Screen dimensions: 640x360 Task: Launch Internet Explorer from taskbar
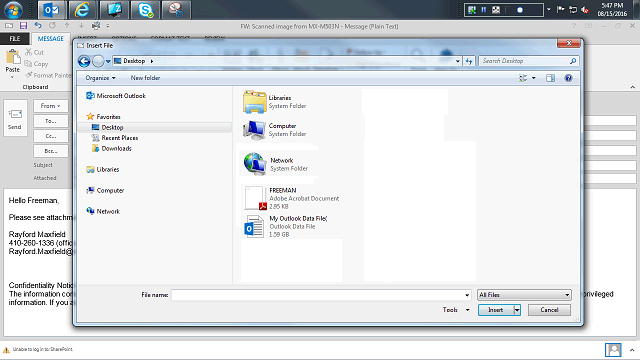(x=82, y=10)
